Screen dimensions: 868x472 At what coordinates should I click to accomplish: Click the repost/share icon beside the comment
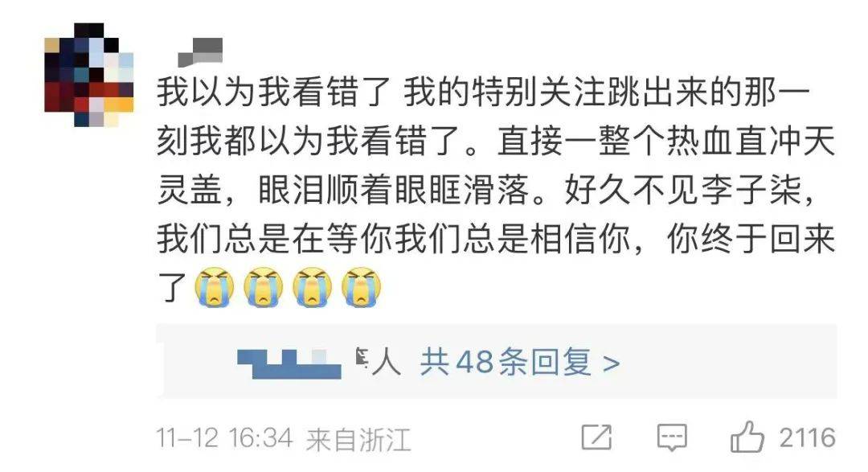[596, 437]
